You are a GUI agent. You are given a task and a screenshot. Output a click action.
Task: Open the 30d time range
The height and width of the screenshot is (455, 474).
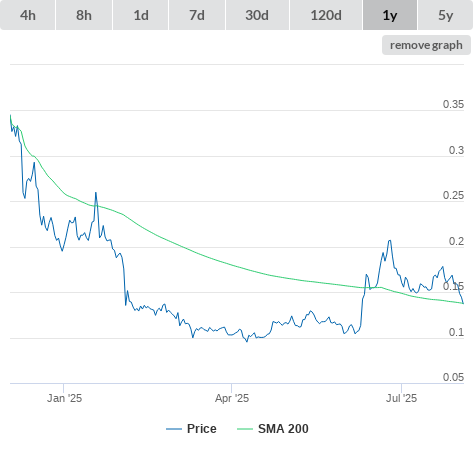tap(257, 15)
